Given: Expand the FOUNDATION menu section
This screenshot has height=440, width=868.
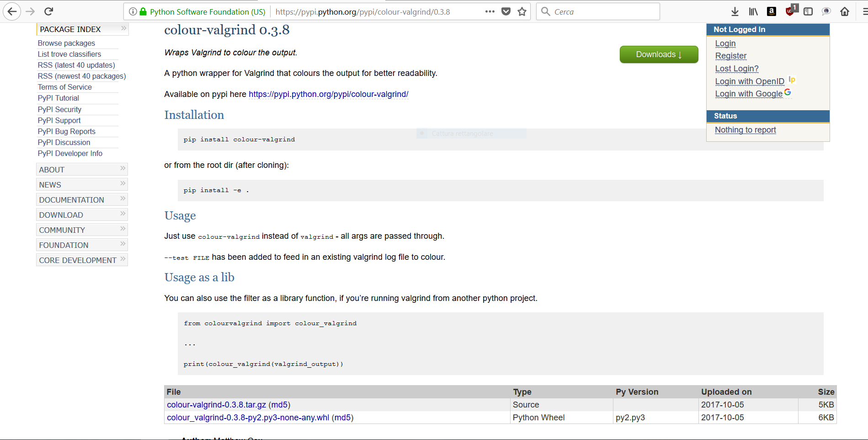Looking at the screenshot, I should (x=82, y=245).
